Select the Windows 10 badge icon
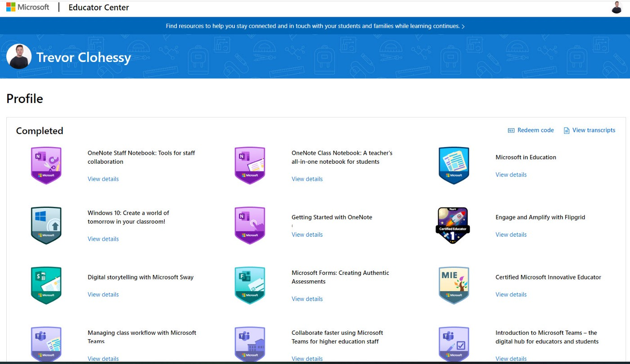The image size is (630, 364). [46, 225]
